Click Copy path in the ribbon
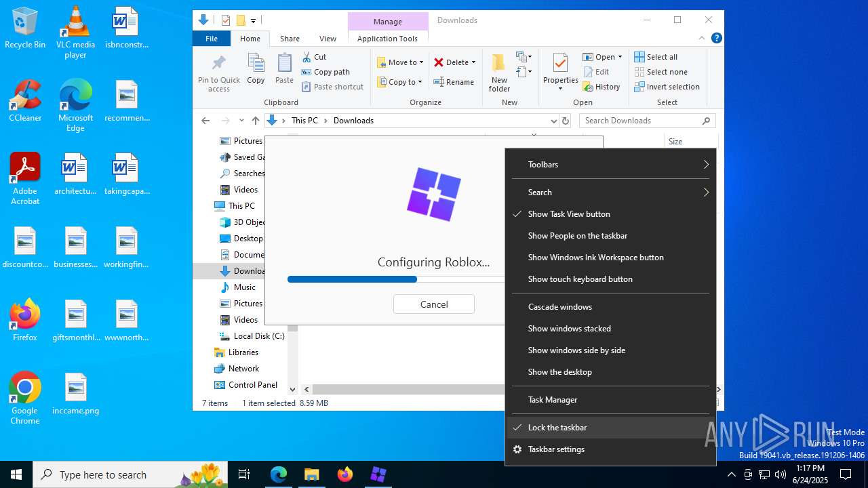The image size is (868, 488). coord(325,72)
